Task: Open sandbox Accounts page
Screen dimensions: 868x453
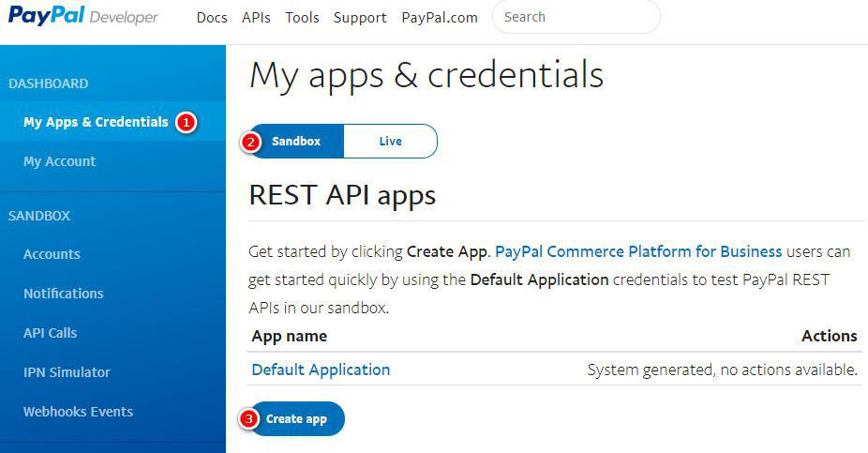Action: tap(52, 254)
